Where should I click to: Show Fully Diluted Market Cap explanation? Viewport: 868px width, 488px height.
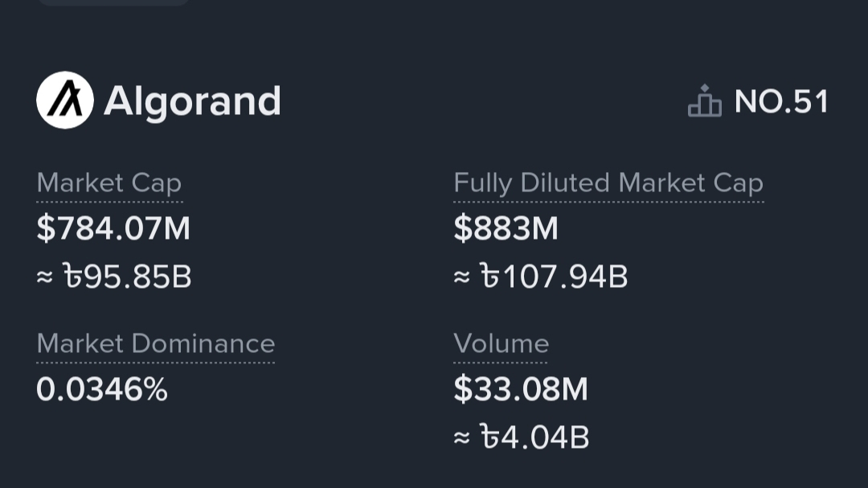(x=608, y=183)
